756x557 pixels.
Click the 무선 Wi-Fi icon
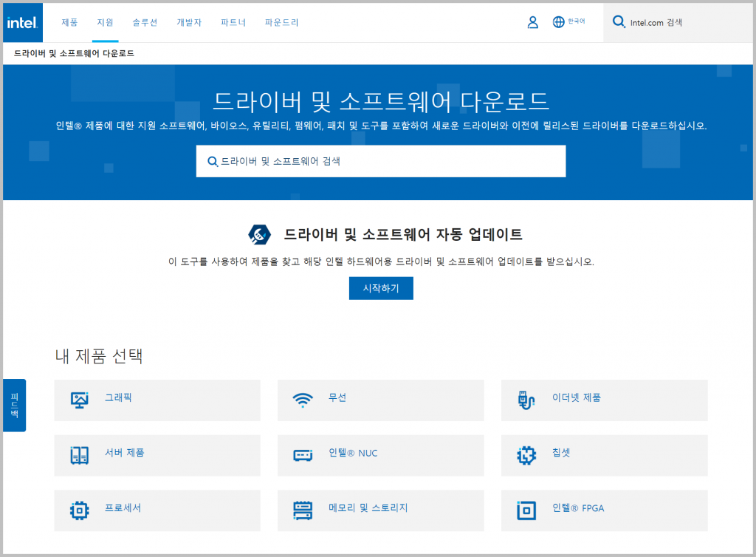tap(303, 400)
